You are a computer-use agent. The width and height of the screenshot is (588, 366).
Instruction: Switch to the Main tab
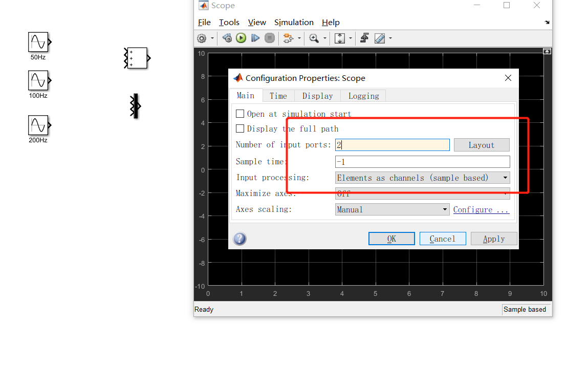[x=246, y=96]
